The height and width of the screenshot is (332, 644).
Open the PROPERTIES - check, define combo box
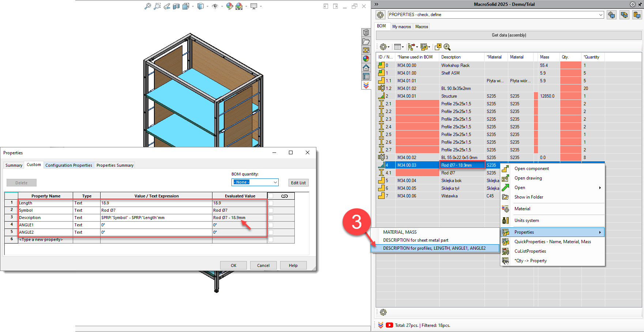496,15
